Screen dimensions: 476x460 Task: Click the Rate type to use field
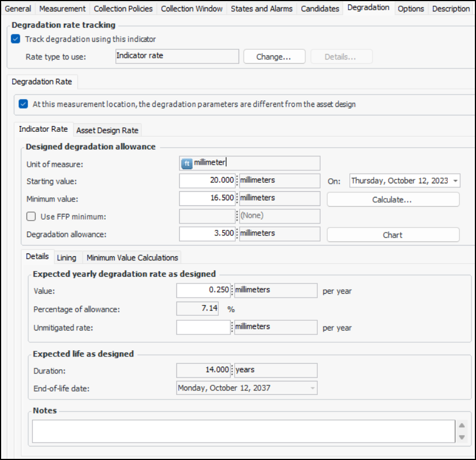click(x=177, y=56)
